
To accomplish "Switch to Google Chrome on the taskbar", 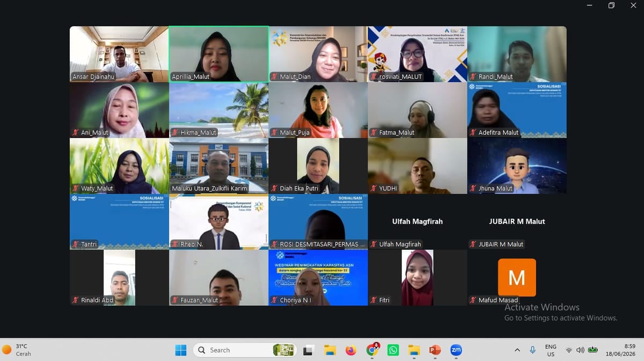I will (372, 350).
